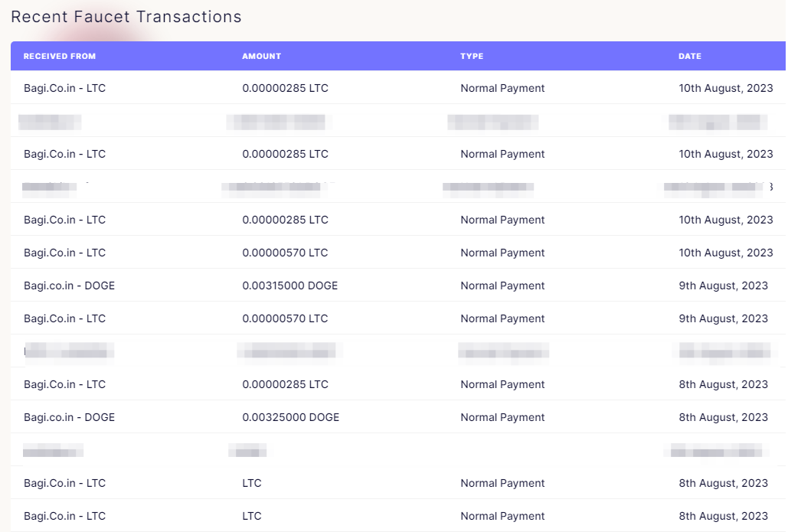The height and width of the screenshot is (532, 801).
Task: Click first Bagi.Co.in - LTC sender entry
Action: pyautogui.click(x=65, y=88)
